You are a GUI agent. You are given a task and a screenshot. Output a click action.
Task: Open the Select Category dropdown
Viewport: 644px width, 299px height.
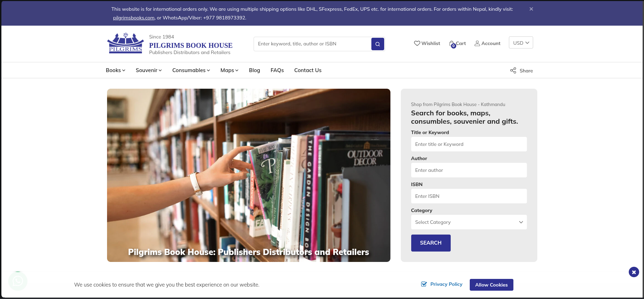pos(469,222)
